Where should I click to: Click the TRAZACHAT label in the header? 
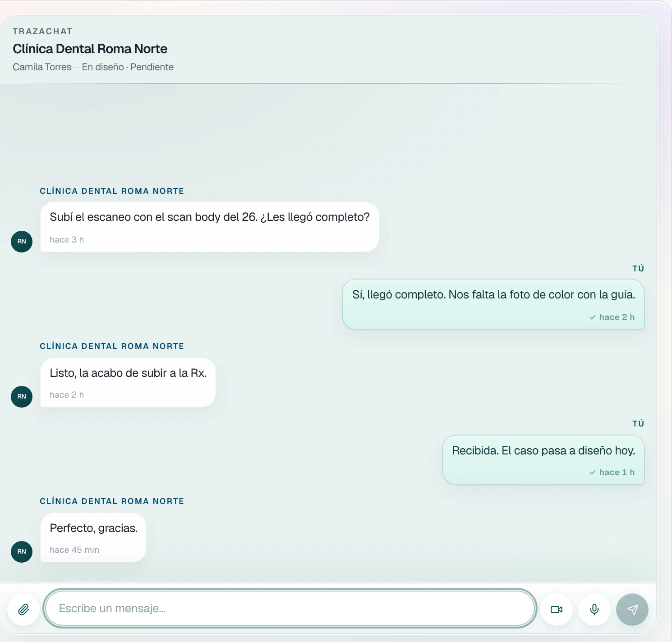tap(42, 31)
